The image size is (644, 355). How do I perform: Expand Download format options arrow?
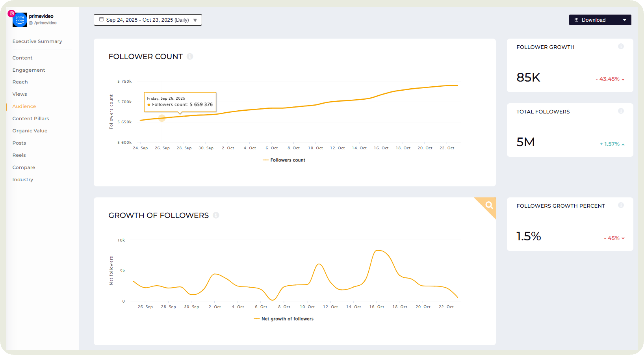point(625,19)
